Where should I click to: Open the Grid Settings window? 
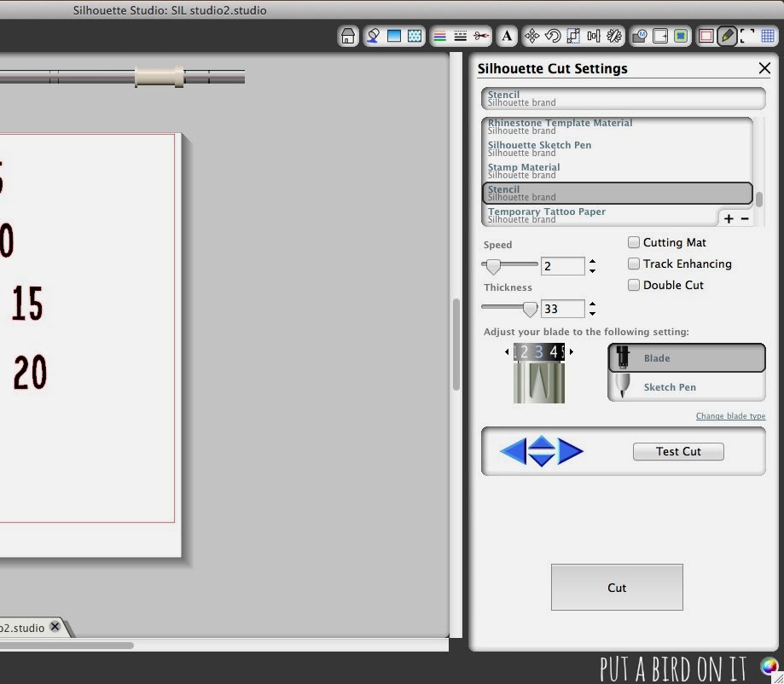[x=768, y=36]
